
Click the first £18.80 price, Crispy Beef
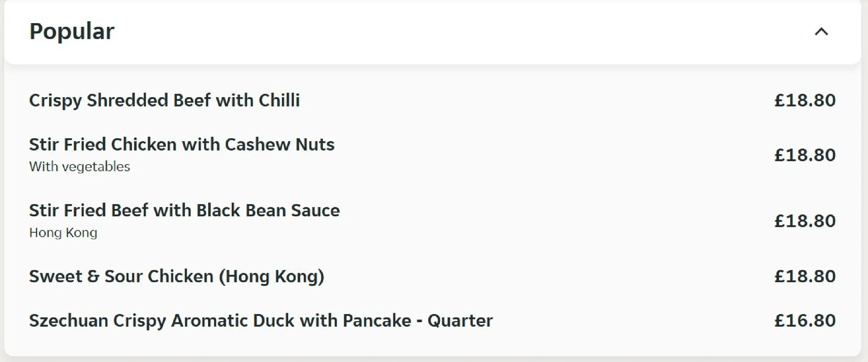(x=805, y=100)
